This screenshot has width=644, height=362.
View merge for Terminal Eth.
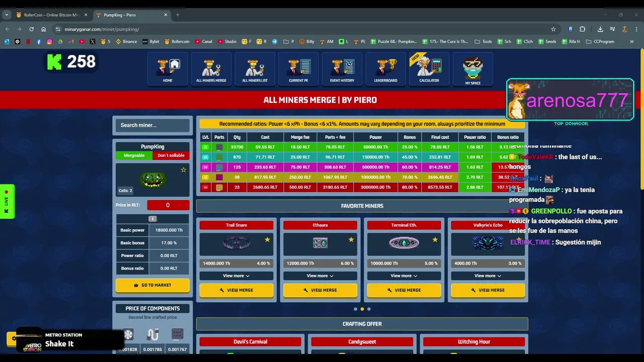point(404,290)
